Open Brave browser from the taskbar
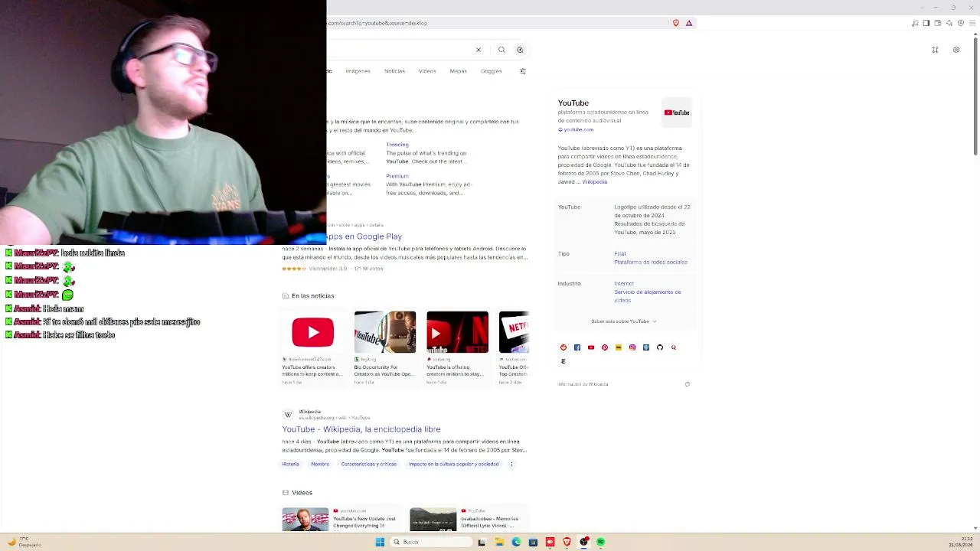The image size is (980, 551). coord(567,542)
